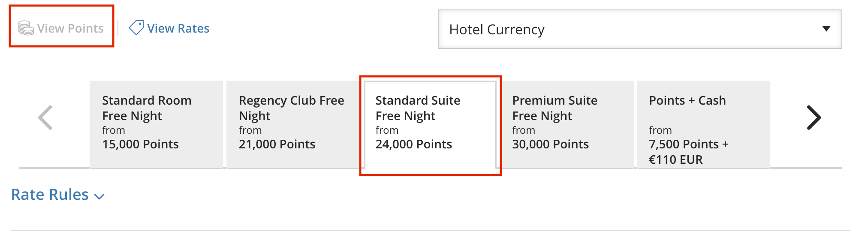This screenshot has width=868, height=241.
Task: Choose the Standard Suite Free Night tab
Action: pos(430,124)
